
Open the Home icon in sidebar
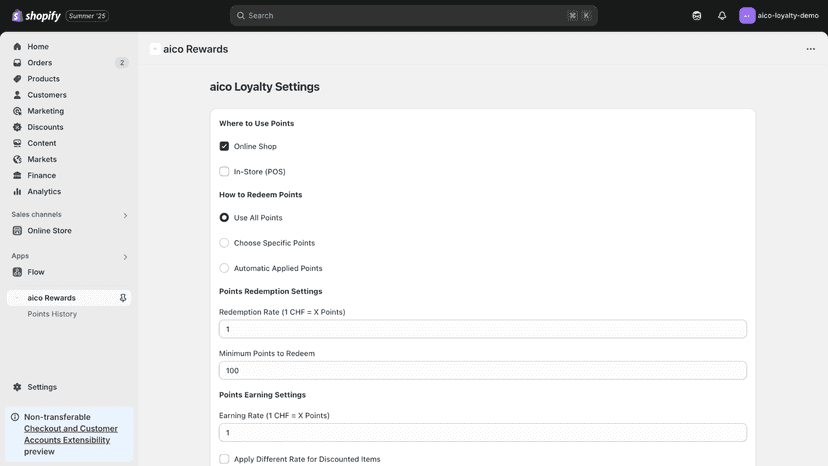(x=17, y=46)
